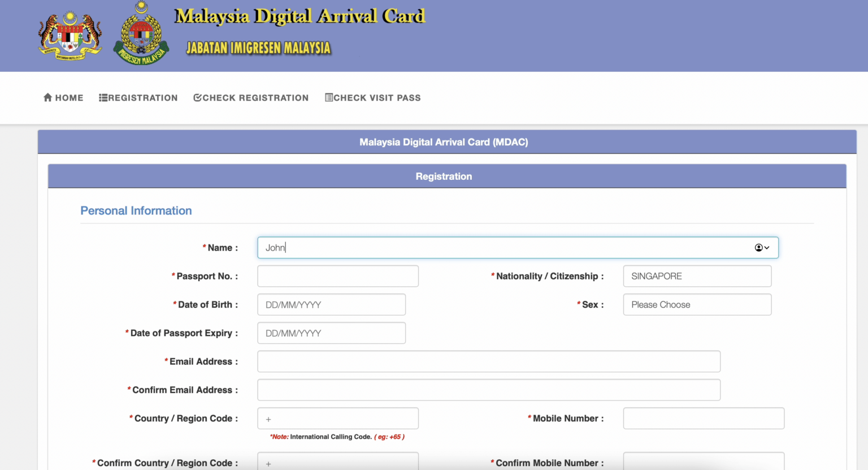Expand the autofill chevron in the Name field

click(x=766, y=247)
